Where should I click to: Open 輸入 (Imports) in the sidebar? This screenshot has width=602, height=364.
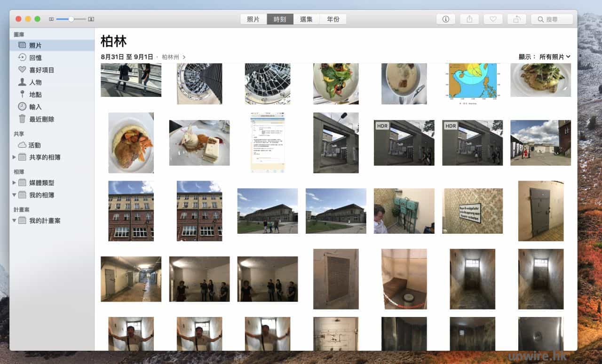[35, 107]
